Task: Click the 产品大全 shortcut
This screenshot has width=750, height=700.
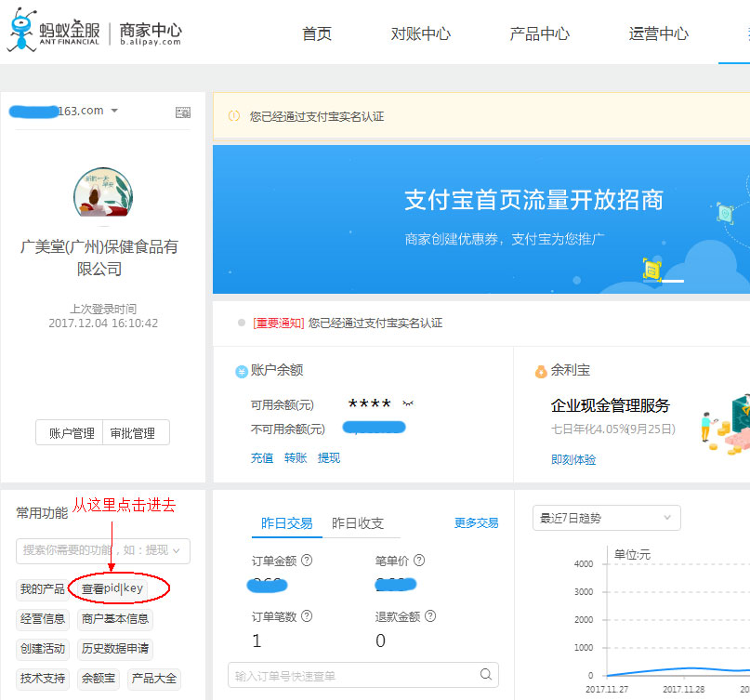Action: pyautogui.click(x=154, y=679)
